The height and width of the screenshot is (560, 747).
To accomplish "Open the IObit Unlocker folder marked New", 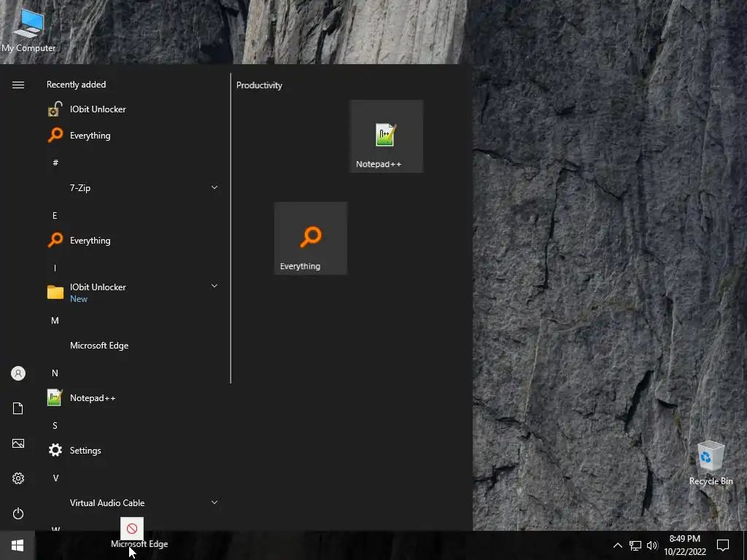I will pyautogui.click(x=133, y=292).
